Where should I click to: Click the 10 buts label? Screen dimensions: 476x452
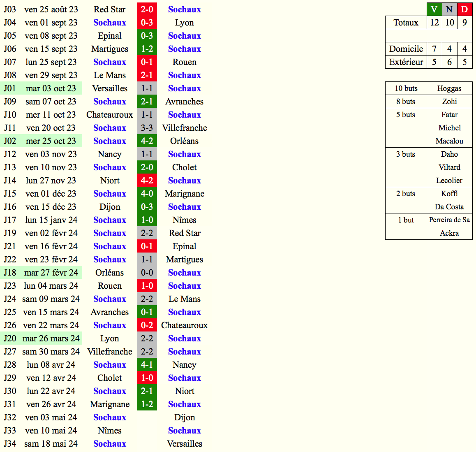pyautogui.click(x=406, y=88)
